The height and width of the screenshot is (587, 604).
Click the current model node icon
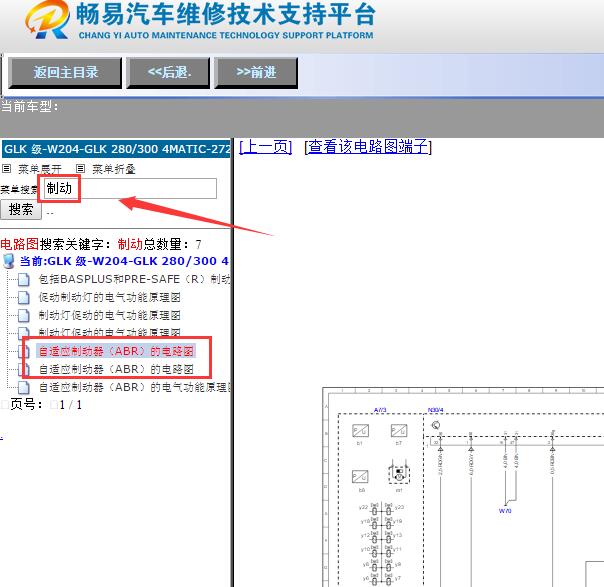coord(8,261)
